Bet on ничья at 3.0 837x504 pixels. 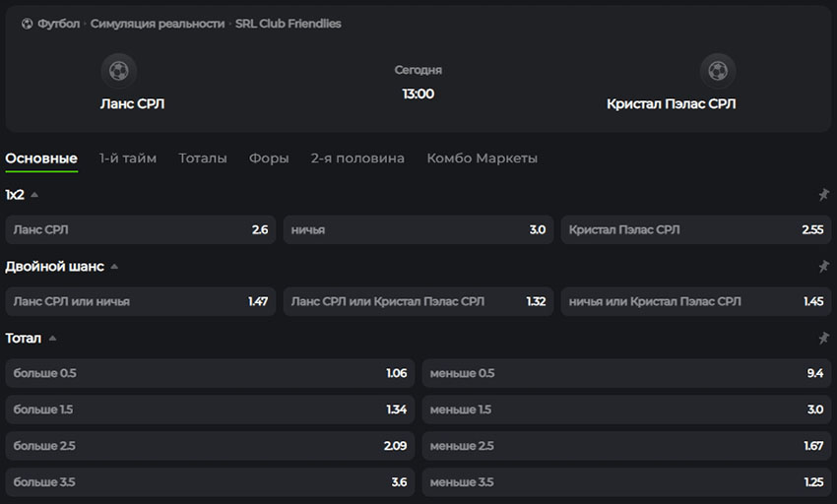click(x=418, y=229)
